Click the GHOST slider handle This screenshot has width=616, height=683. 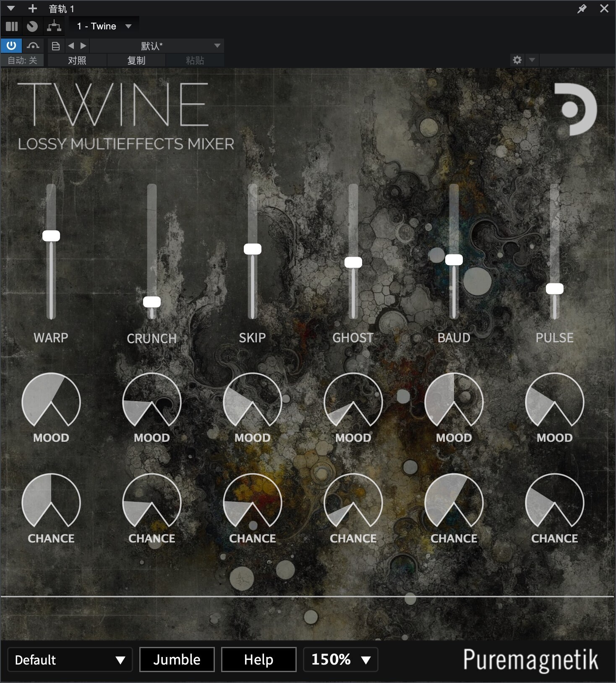[x=353, y=263]
